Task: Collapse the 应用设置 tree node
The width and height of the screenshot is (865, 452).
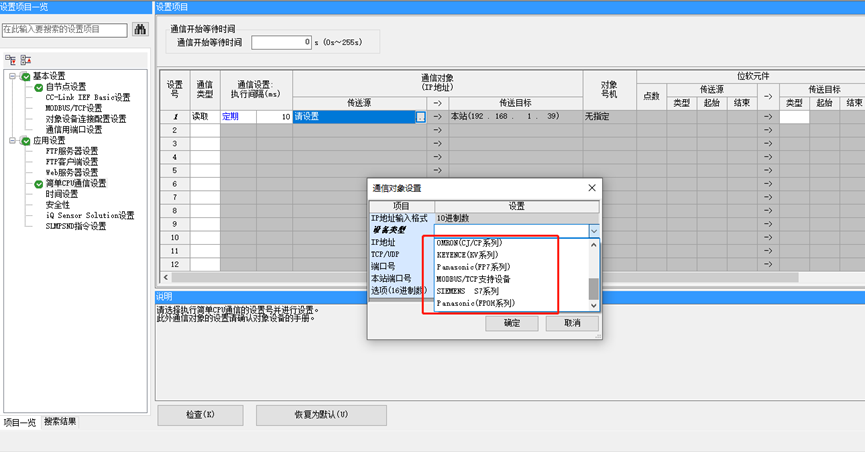Action: [x=12, y=141]
